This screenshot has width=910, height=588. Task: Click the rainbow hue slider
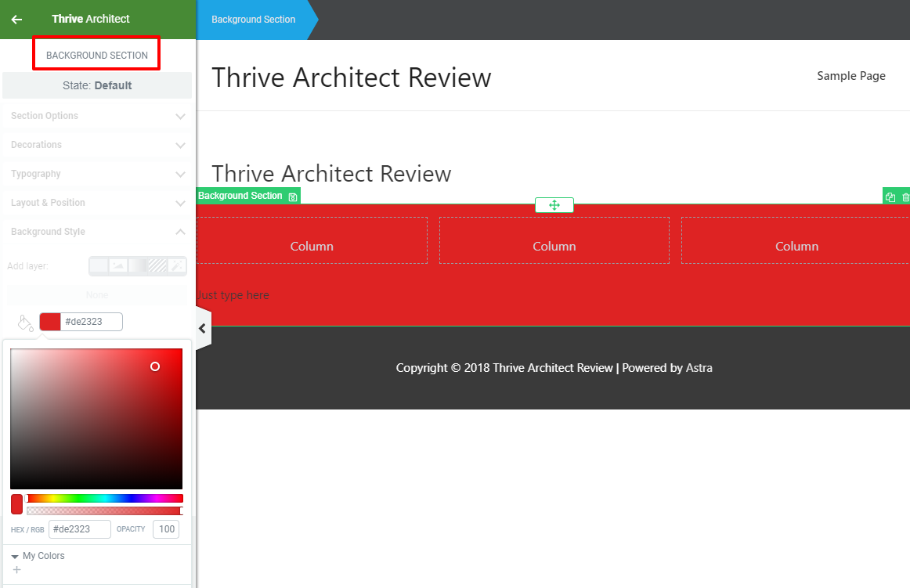(104, 498)
